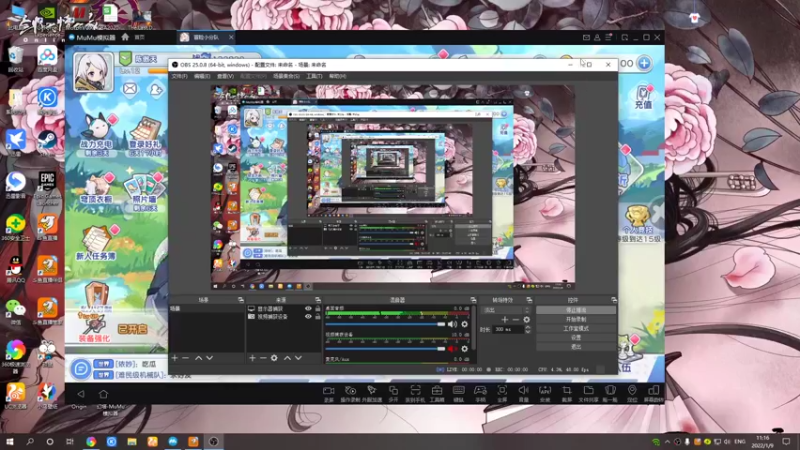Mute desktop audio speaker in mixer
The width and height of the screenshot is (800, 450).
click(453, 324)
